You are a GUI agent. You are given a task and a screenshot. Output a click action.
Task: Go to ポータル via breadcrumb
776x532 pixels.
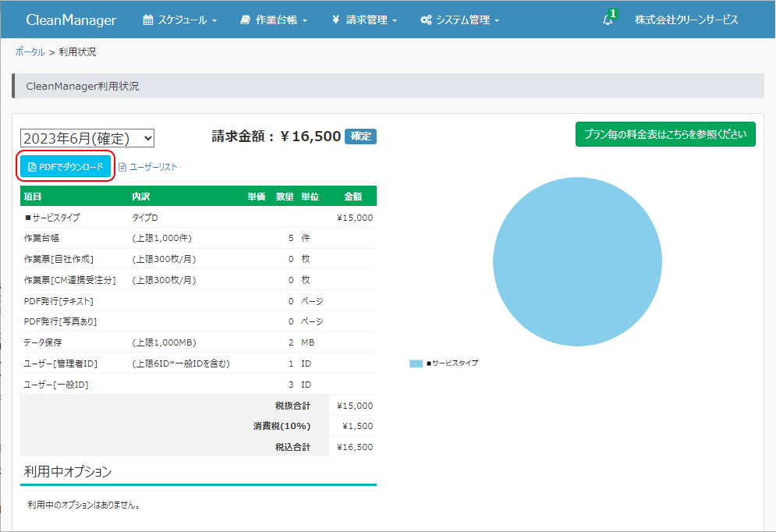[30, 52]
